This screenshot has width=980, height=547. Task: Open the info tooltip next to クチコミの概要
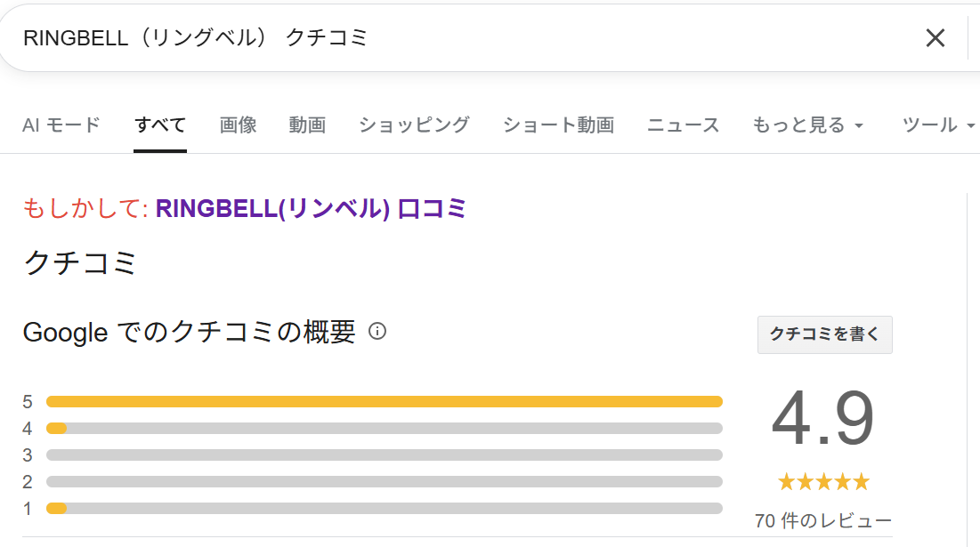click(380, 333)
